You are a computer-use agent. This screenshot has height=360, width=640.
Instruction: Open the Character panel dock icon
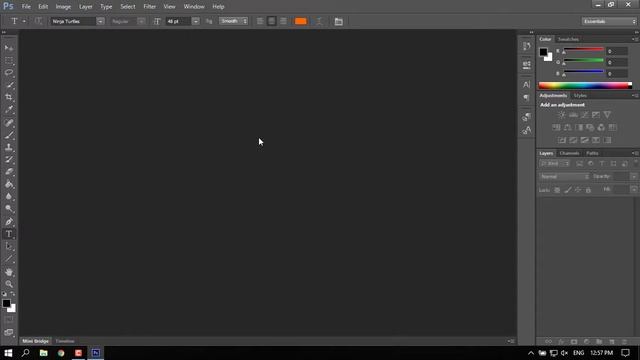527,84
